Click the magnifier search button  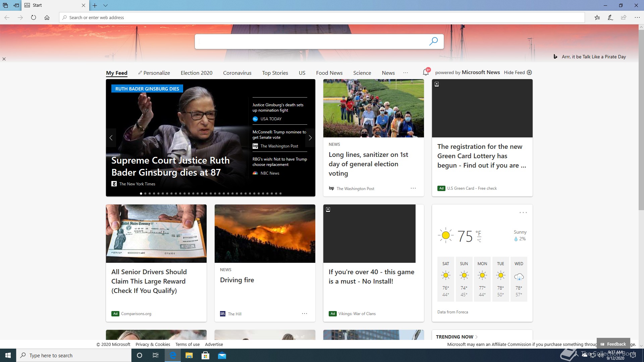tap(433, 41)
